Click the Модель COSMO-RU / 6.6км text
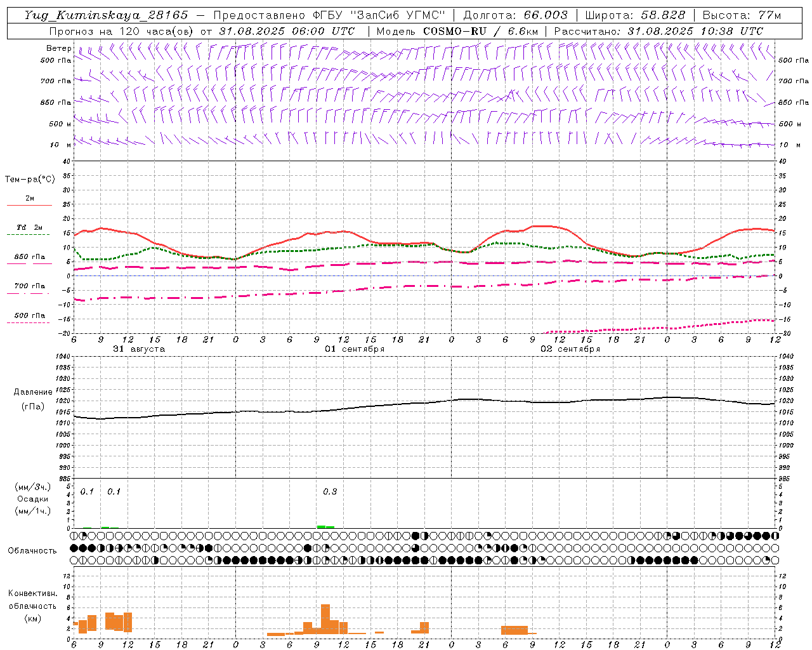 coord(457,31)
